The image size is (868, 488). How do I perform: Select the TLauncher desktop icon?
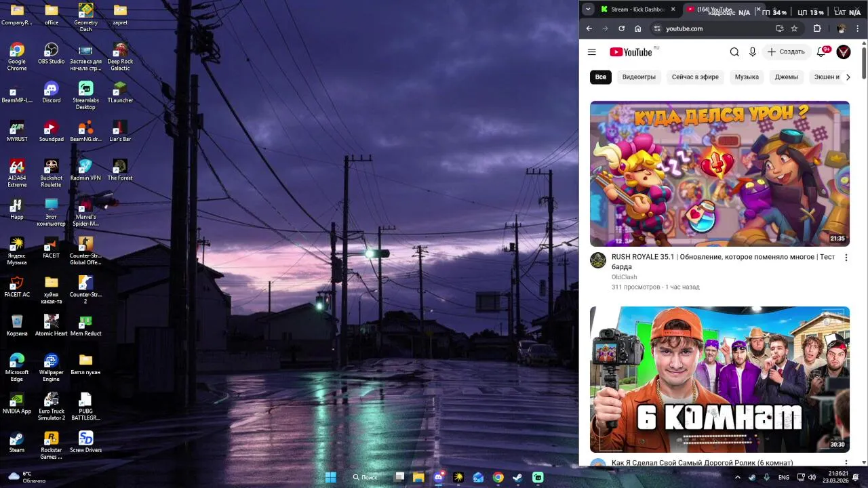(120, 92)
